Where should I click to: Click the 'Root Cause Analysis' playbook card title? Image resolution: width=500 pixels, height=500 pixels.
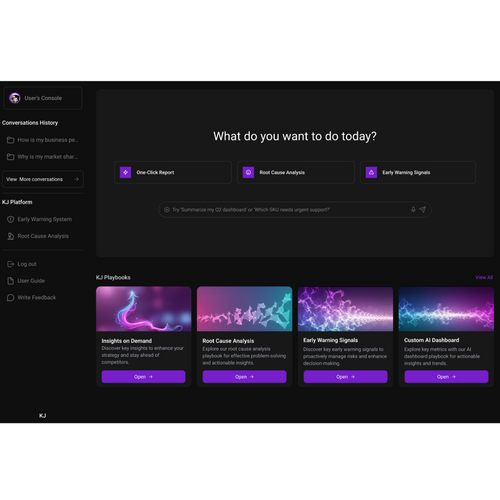click(228, 341)
